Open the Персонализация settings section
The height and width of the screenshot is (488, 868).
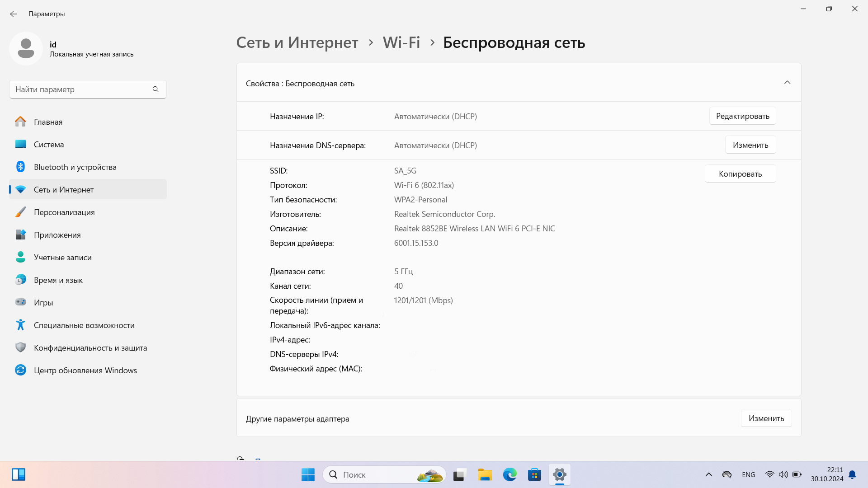[64, 212]
